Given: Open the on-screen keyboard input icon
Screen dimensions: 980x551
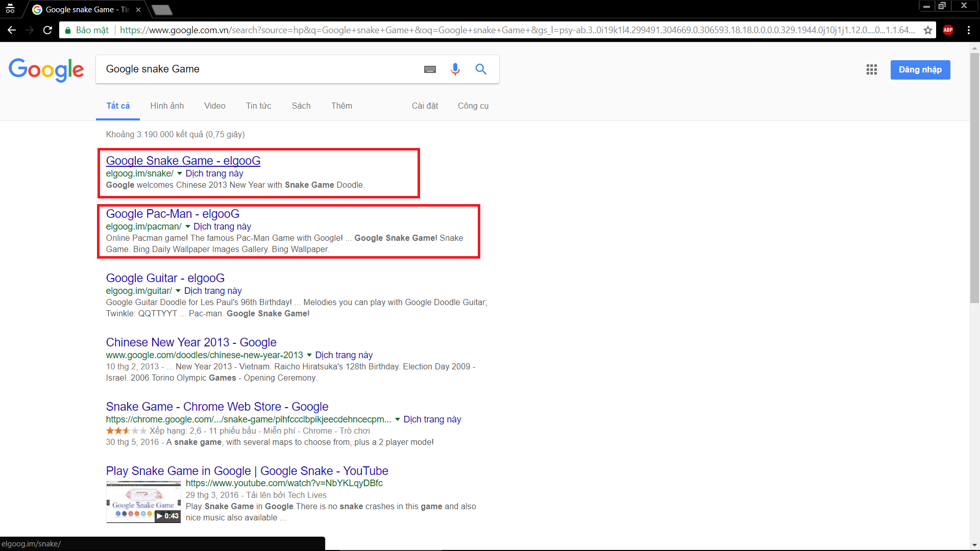Looking at the screenshot, I should coord(430,69).
